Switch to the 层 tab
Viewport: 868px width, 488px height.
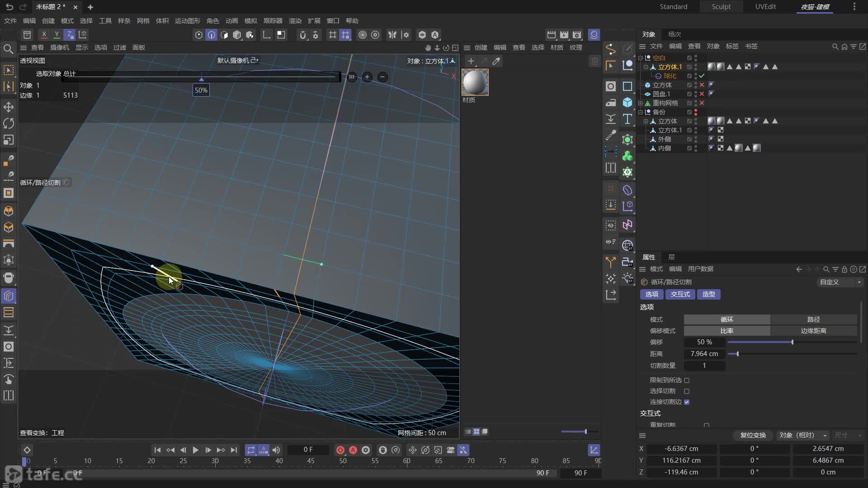point(671,257)
